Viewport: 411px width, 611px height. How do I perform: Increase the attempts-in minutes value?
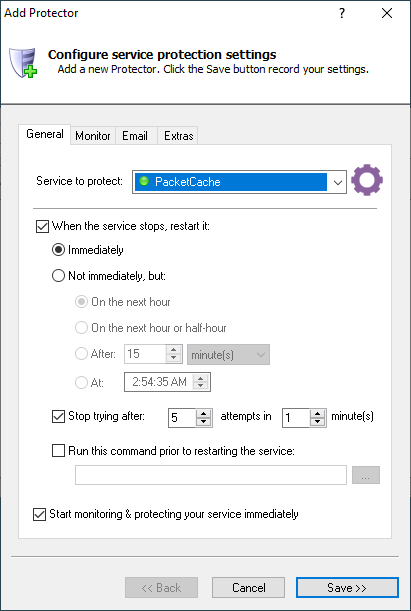pyautogui.click(x=318, y=413)
